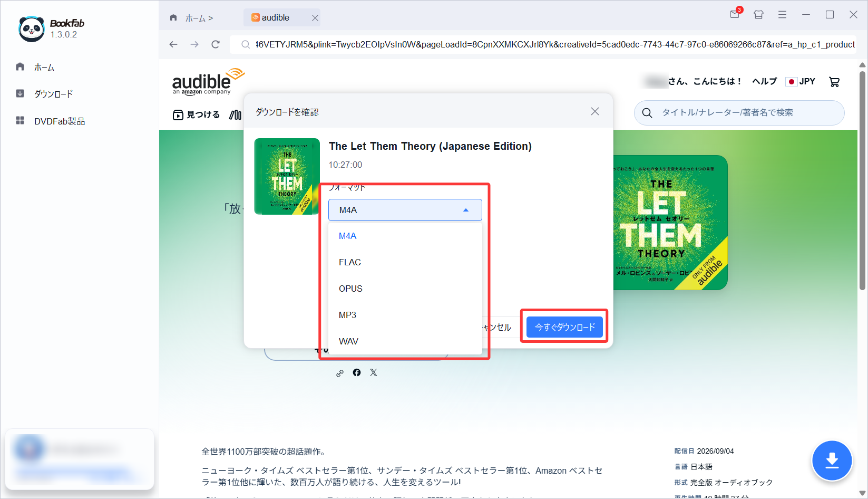Click the BookFab panda logo
The height and width of the screenshot is (499, 868).
point(31,29)
